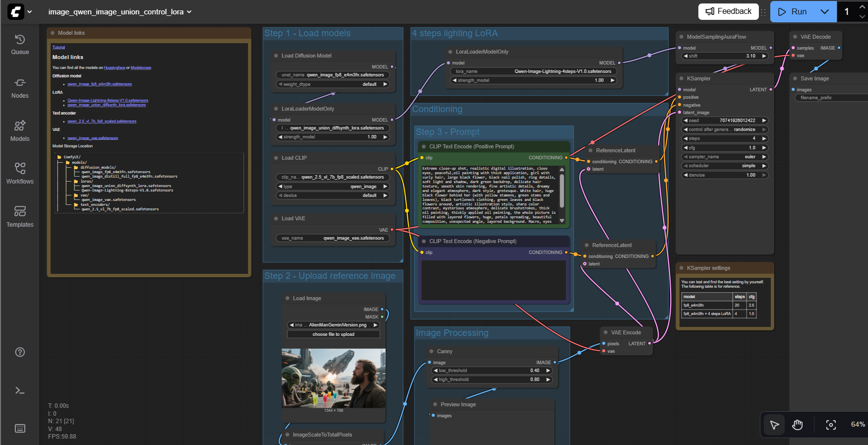Open the Queue sidebar panel
868x445 pixels.
[x=20, y=45]
